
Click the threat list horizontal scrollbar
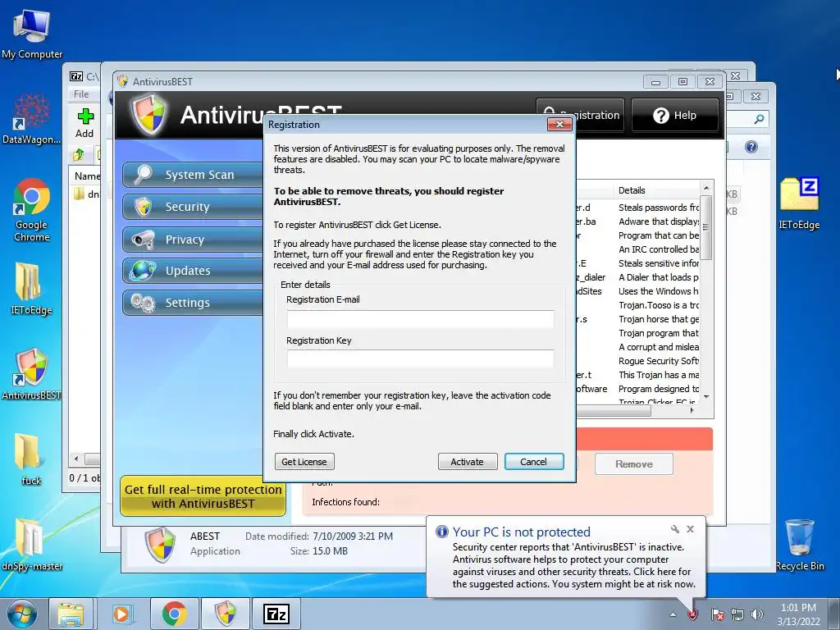614,411
